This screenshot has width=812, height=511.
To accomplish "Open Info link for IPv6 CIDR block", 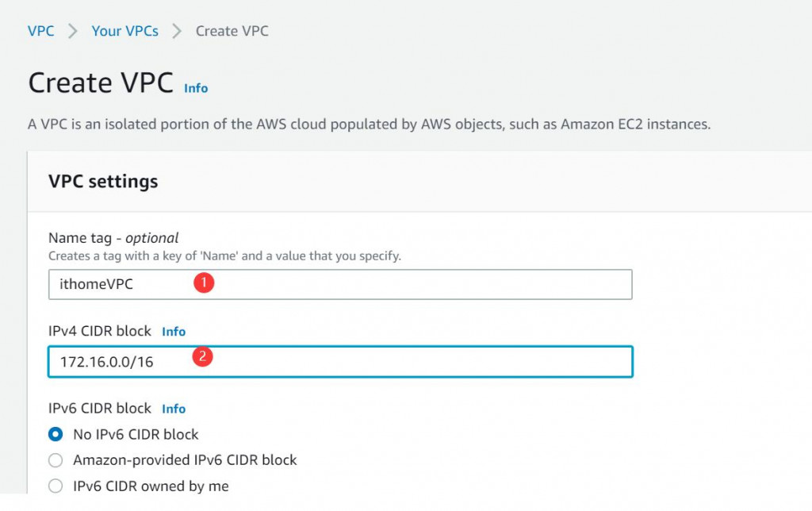I will pos(174,409).
